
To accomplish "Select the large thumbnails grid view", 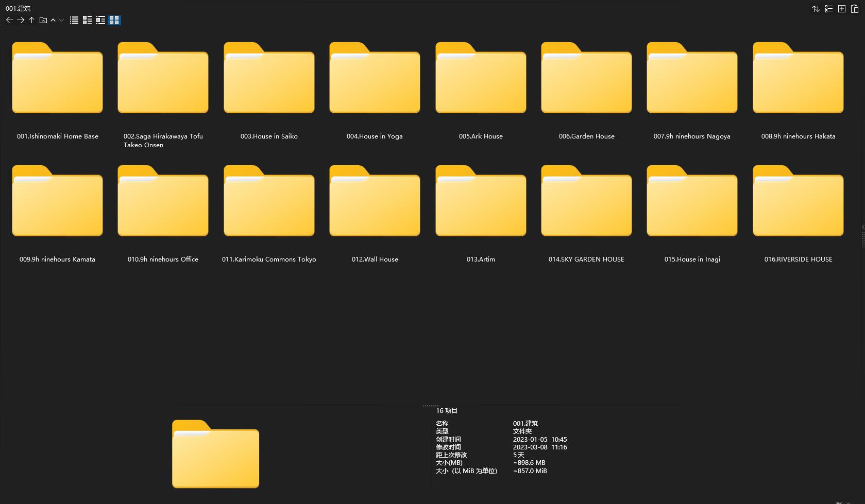I will click(114, 20).
